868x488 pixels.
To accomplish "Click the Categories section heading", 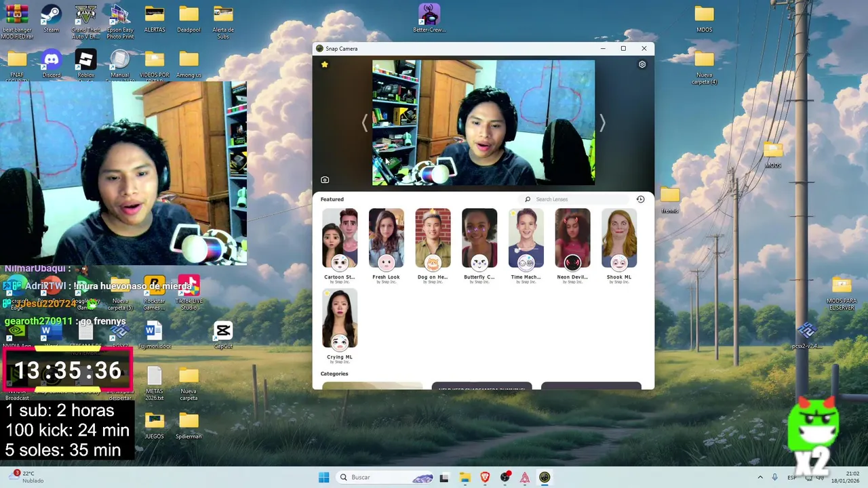I will pos(334,373).
